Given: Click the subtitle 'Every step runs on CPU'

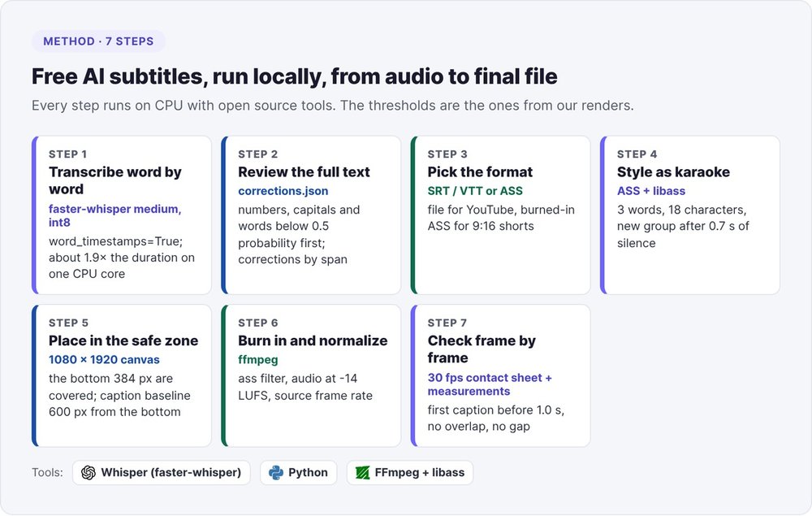Looking at the screenshot, I should [332, 106].
